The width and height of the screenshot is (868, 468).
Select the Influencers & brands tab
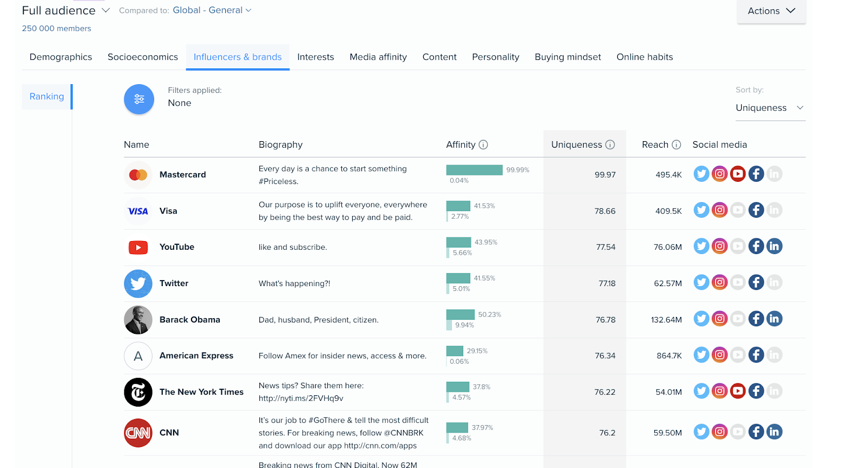[x=238, y=57]
